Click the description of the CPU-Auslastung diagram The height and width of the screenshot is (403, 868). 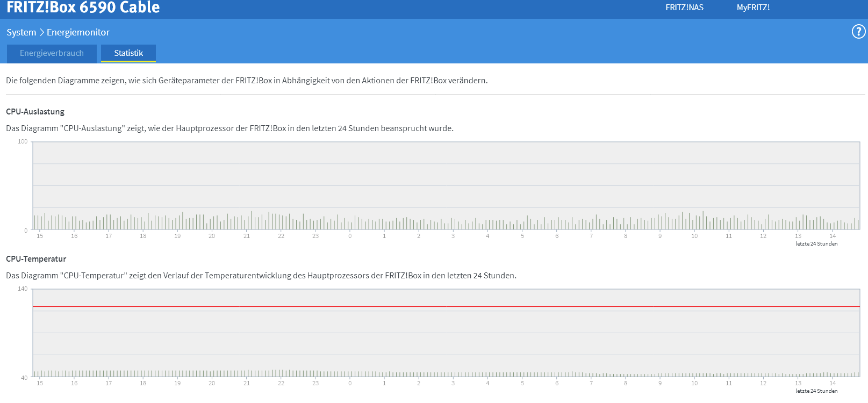[229, 128]
